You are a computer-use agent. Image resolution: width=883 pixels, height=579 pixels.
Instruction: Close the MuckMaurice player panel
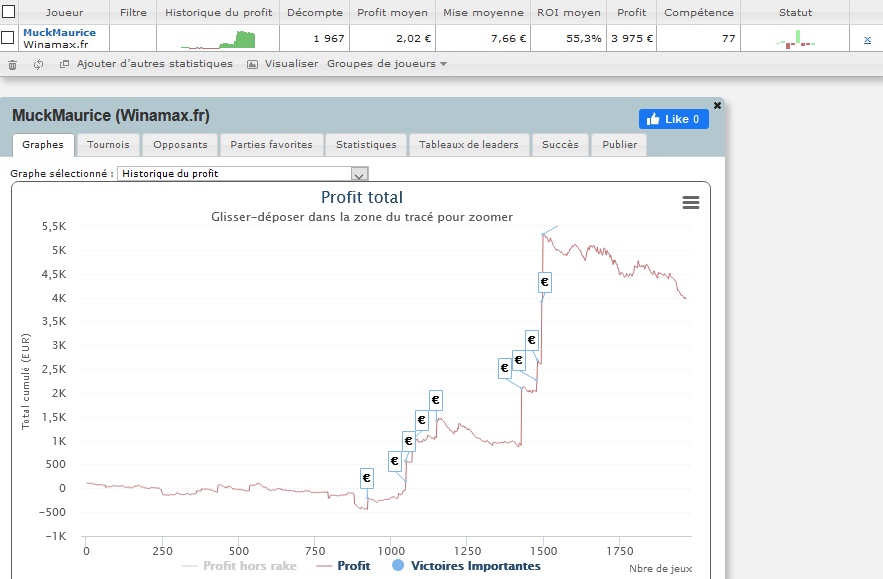(717, 105)
